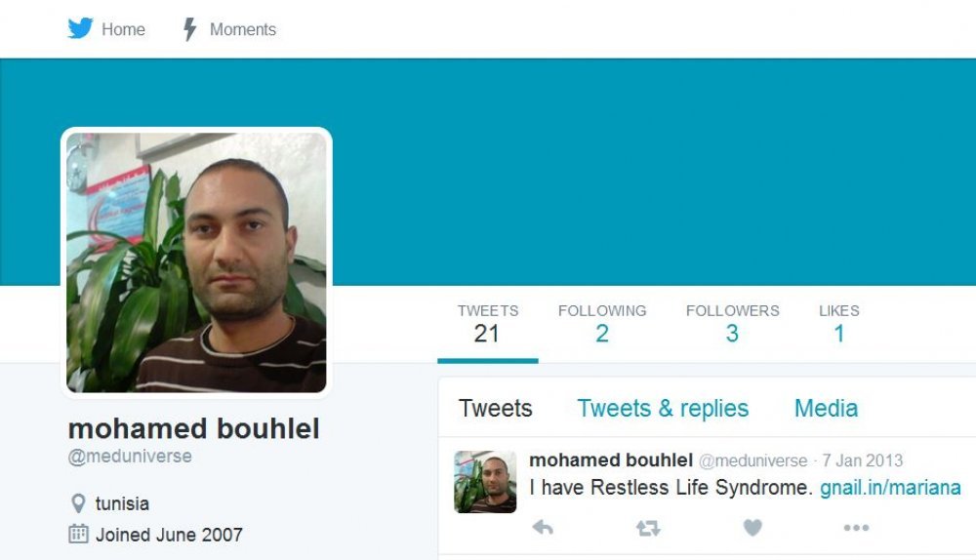
Task: Click the calendar icon beside Joined June 2007
Action: tap(78, 534)
